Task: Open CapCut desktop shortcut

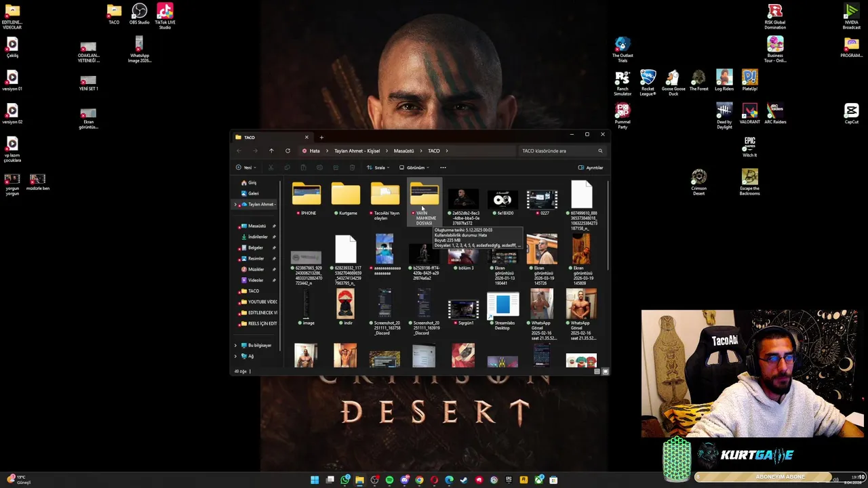Action: [x=851, y=113]
